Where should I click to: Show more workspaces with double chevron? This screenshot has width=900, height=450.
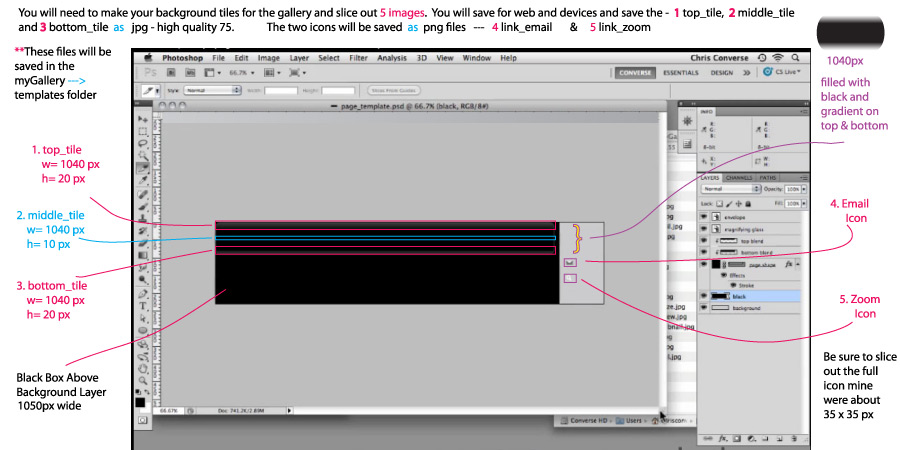click(746, 73)
